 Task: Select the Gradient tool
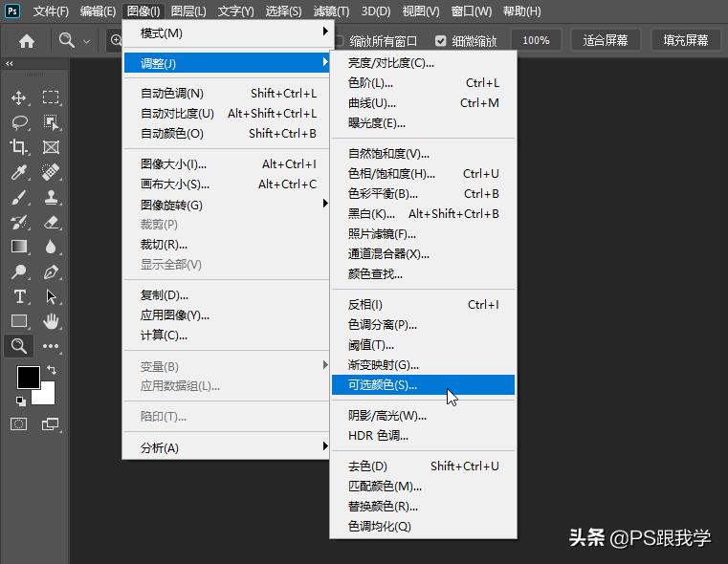click(18, 247)
